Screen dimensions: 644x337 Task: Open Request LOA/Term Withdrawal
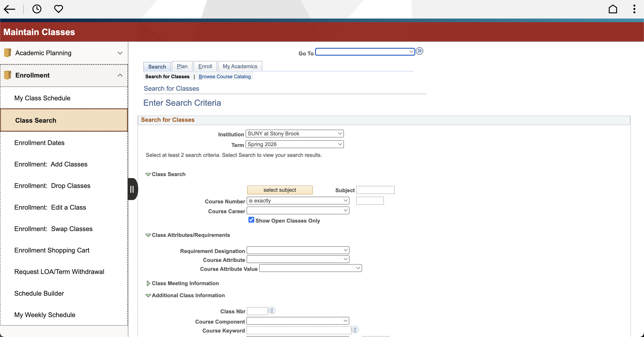[64, 272]
